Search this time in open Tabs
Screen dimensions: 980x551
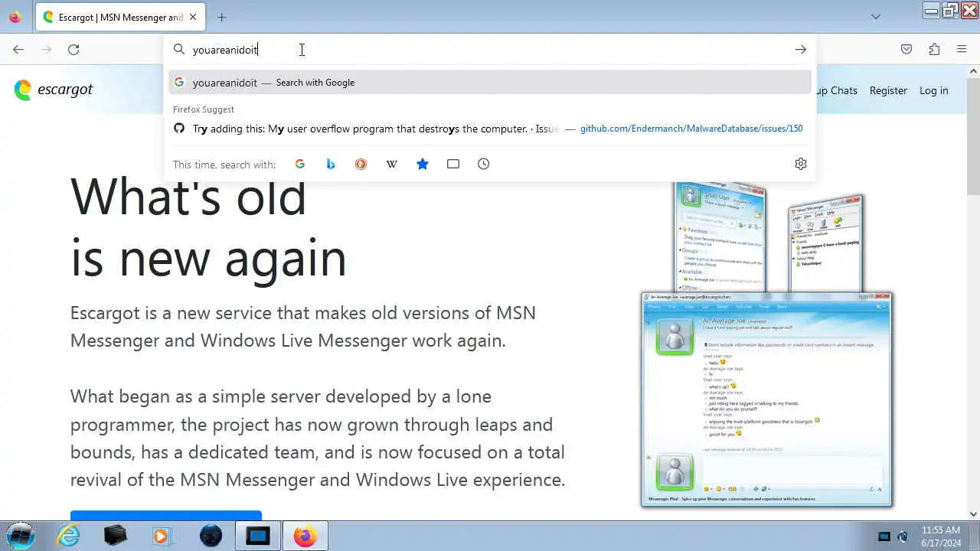(453, 164)
